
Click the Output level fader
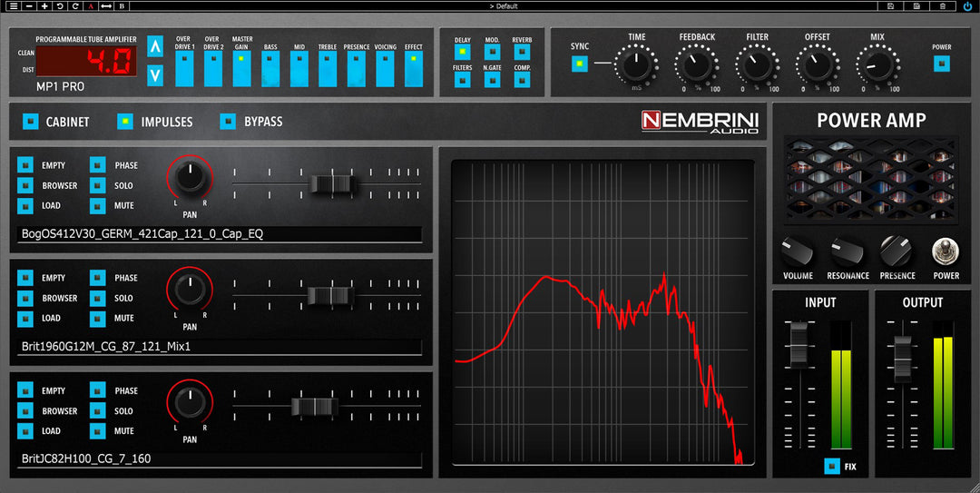(903, 358)
